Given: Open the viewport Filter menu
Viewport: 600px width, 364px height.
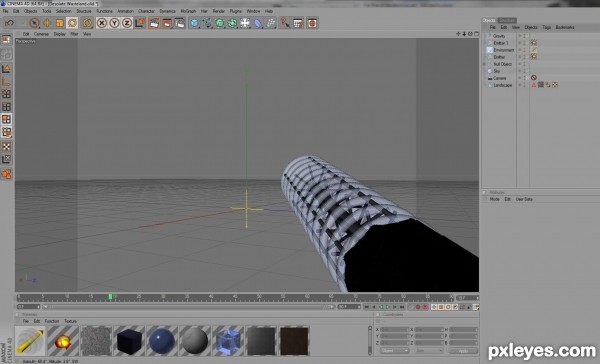Looking at the screenshot, I should [x=74, y=34].
